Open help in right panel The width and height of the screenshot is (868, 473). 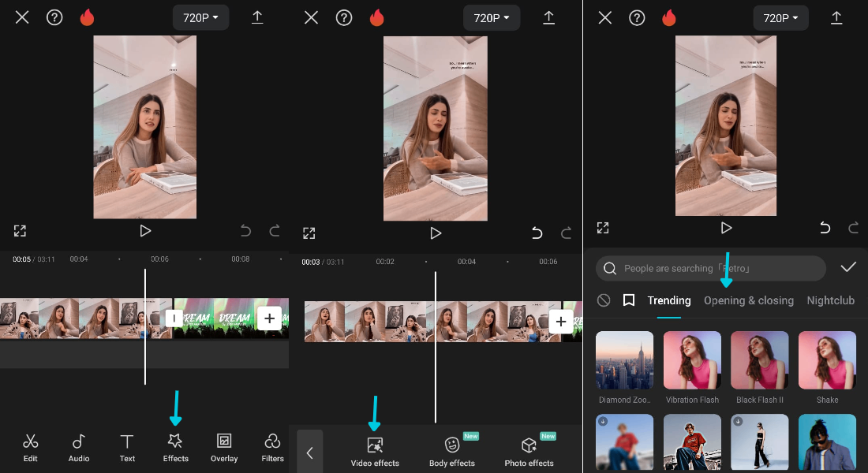(637, 17)
